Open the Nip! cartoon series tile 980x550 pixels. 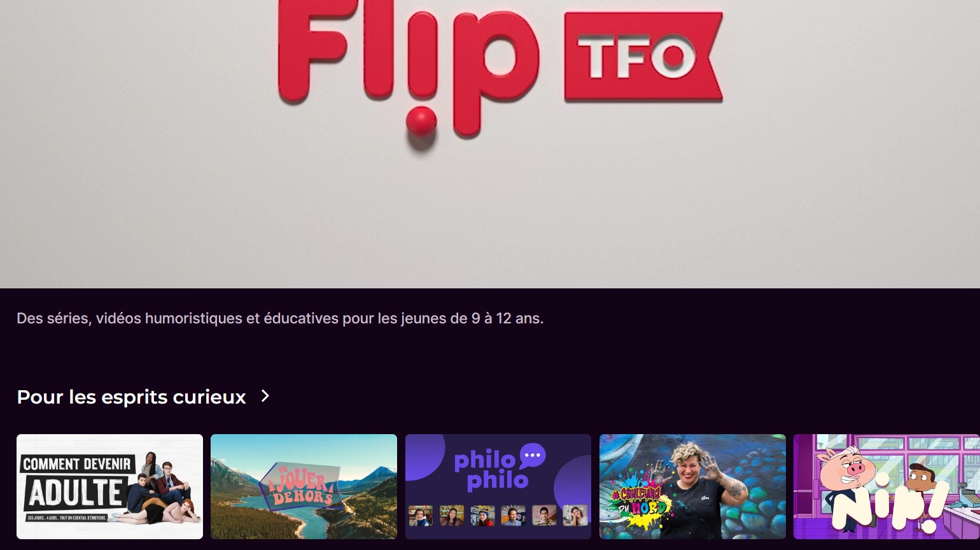click(886, 486)
